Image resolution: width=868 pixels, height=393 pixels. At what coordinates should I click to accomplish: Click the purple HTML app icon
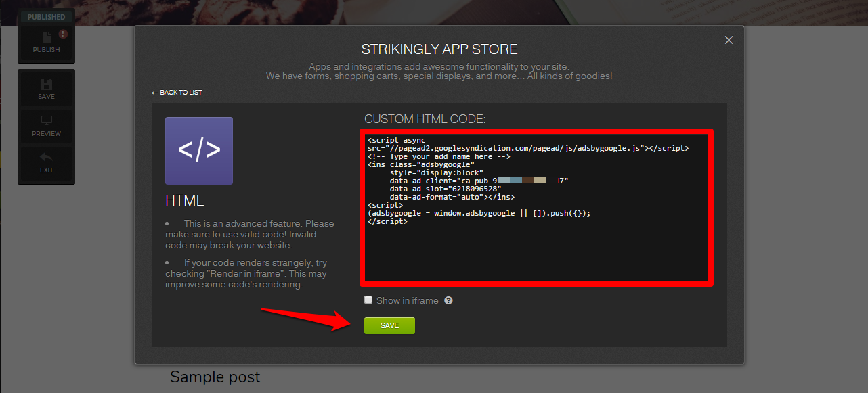[199, 151]
